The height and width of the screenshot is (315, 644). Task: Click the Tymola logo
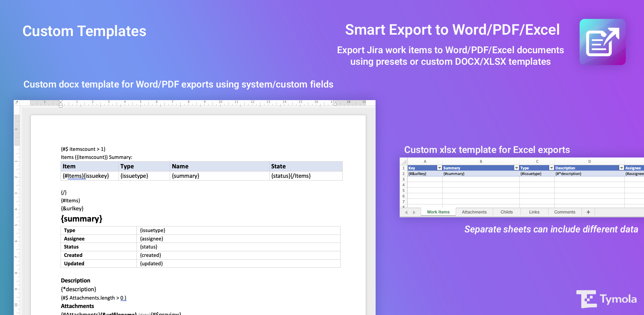pyautogui.click(x=607, y=299)
